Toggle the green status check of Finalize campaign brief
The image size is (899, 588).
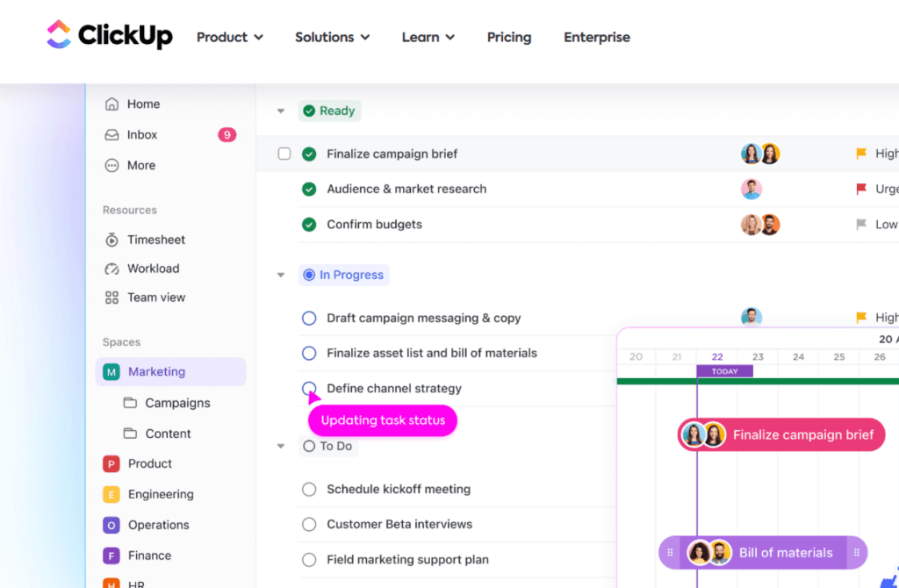(x=309, y=154)
